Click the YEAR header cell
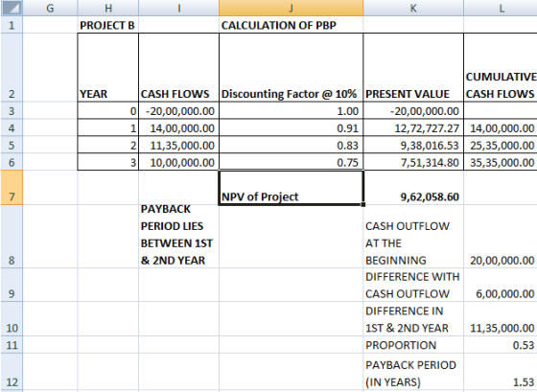This screenshot has width=537, height=392. tap(108, 67)
